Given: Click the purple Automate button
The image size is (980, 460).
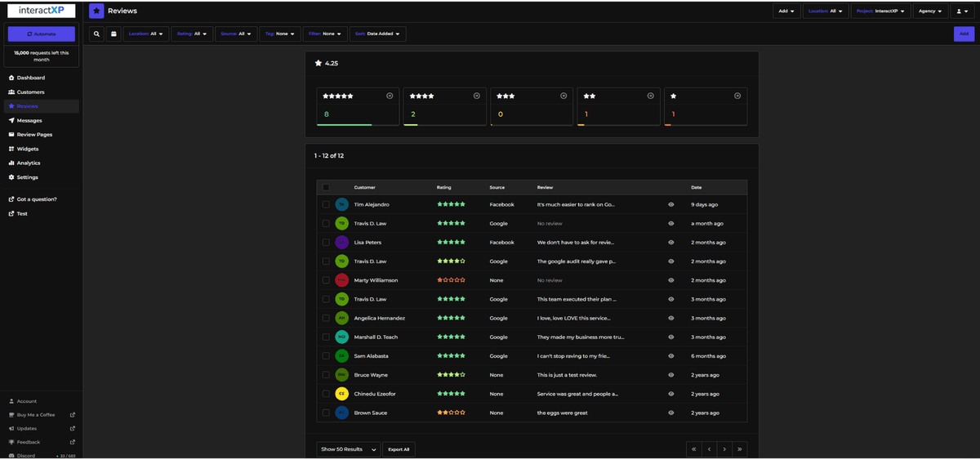Looking at the screenshot, I should pyautogui.click(x=42, y=33).
